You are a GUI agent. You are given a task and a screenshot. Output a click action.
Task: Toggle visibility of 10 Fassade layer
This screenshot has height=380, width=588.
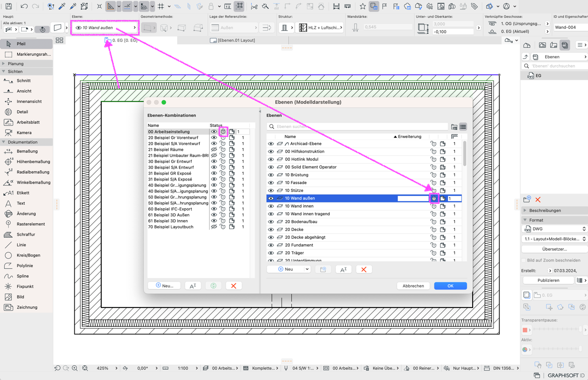pos(271,183)
